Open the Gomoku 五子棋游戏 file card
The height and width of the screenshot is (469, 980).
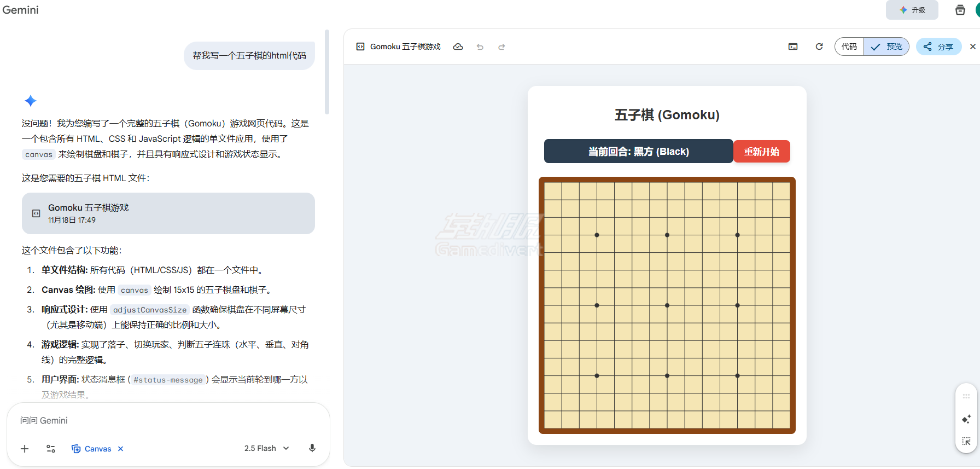click(x=168, y=213)
